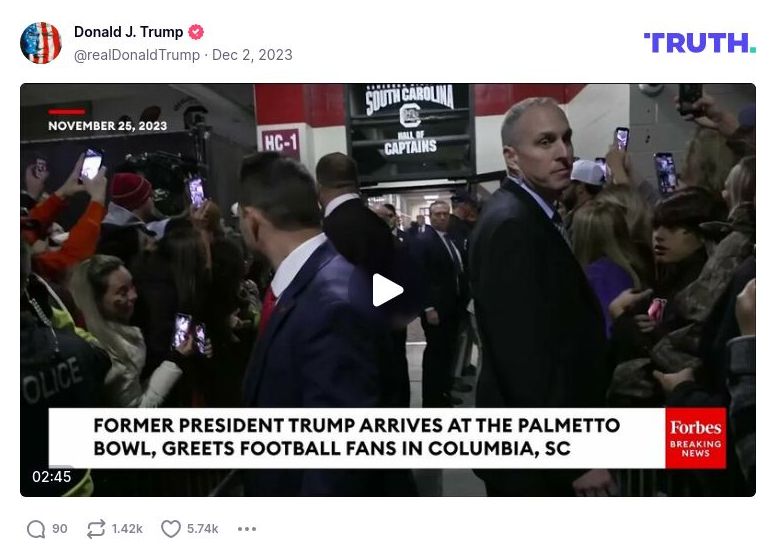The width and height of the screenshot is (777, 559).
Task: View the 1.42k ReTruths count
Action: (x=127, y=529)
